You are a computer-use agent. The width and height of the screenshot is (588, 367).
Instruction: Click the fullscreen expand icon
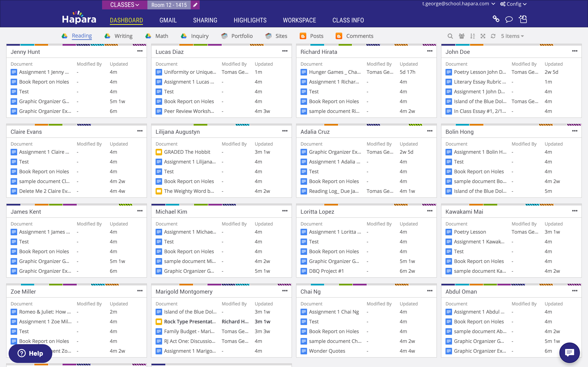coord(483,36)
